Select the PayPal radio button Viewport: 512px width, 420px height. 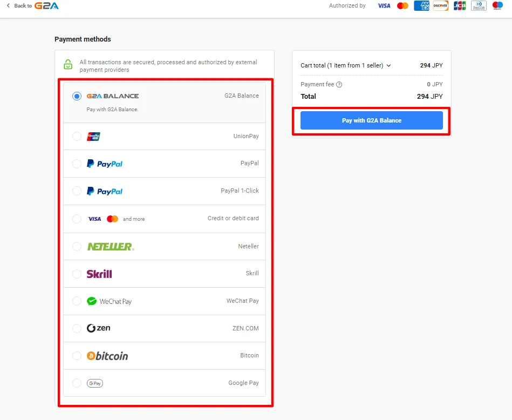click(77, 164)
